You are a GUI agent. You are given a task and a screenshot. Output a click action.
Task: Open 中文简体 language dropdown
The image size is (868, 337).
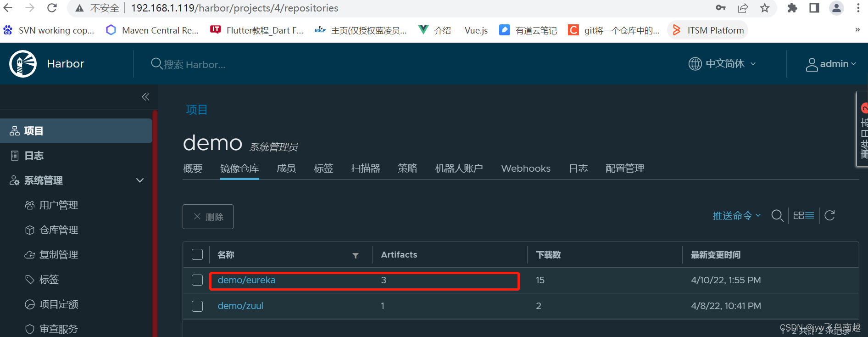722,64
